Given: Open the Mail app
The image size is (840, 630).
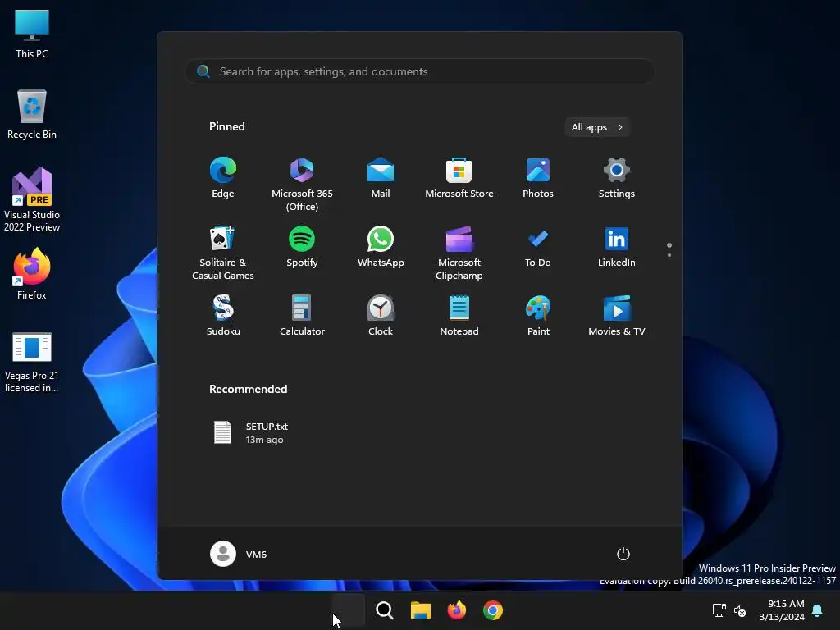Looking at the screenshot, I should click(381, 178).
